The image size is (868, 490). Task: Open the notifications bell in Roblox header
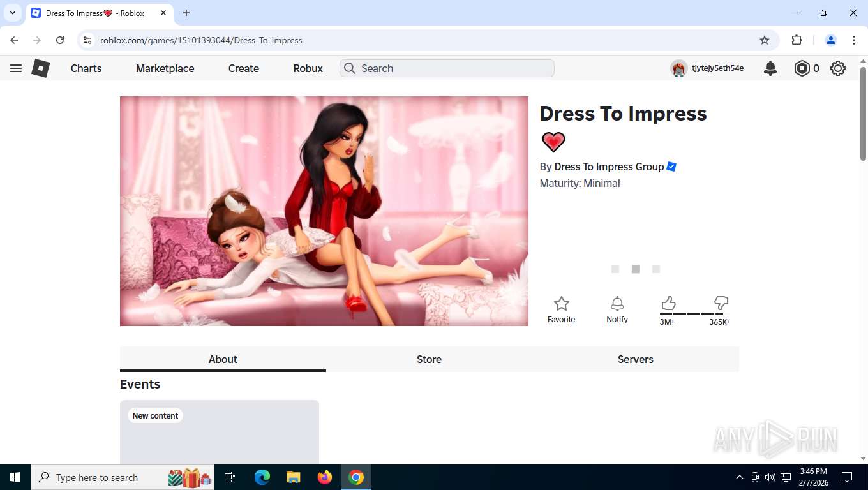pyautogui.click(x=770, y=68)
